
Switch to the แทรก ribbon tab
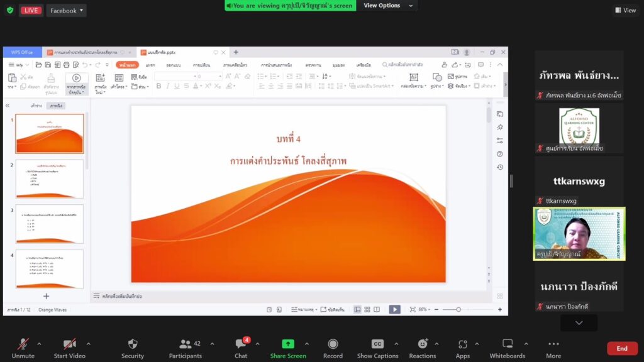pos(150,65)
